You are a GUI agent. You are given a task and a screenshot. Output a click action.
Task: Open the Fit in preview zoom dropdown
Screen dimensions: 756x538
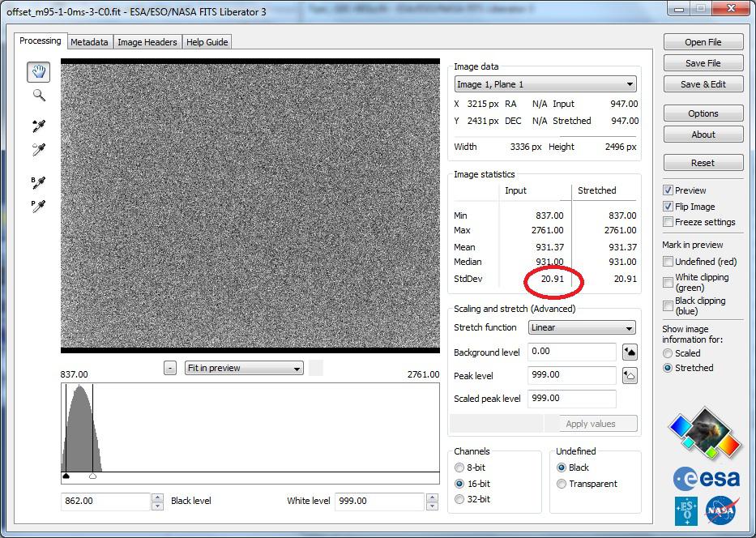(244, 369)
